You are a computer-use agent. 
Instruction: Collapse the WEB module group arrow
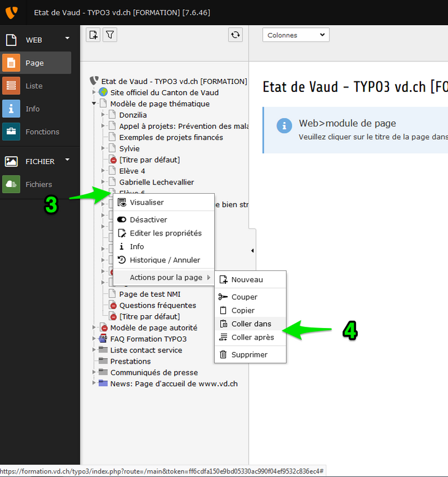(x=68, y=39)
